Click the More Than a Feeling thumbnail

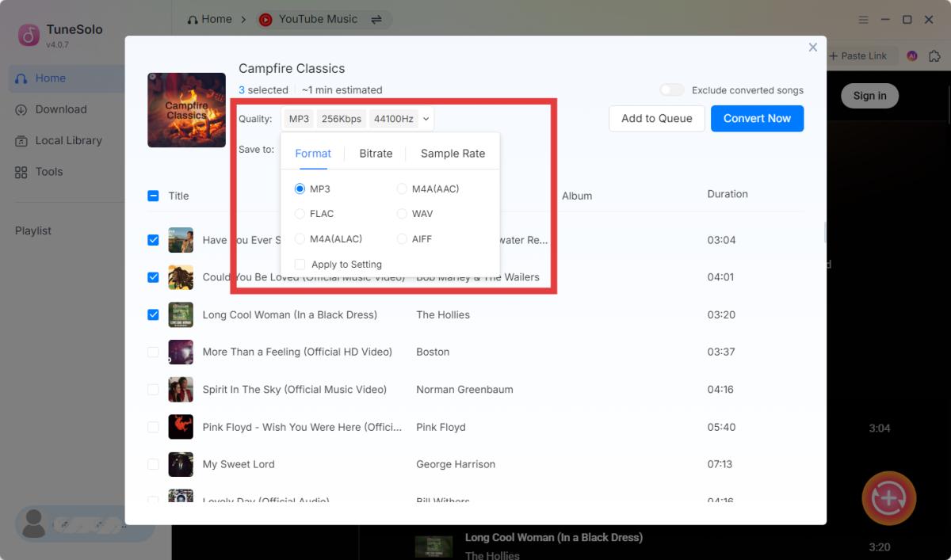click(181, 352)
